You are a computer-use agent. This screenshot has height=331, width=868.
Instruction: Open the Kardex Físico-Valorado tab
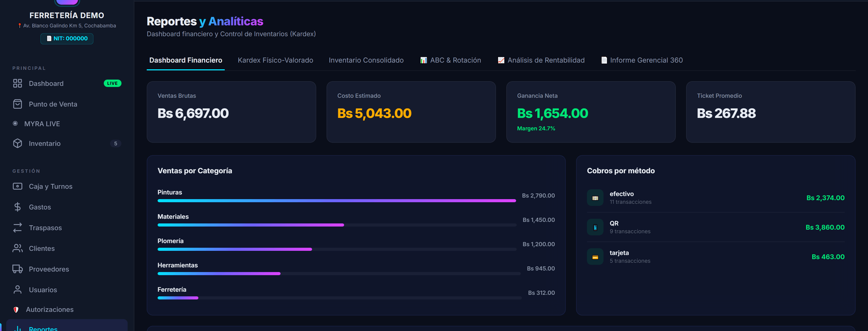click(x=275, y=60)
